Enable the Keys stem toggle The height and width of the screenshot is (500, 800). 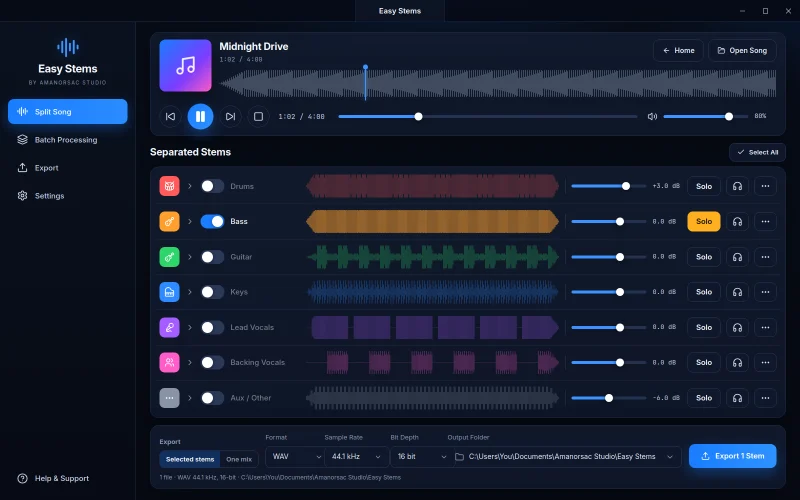tap(212, 292)
